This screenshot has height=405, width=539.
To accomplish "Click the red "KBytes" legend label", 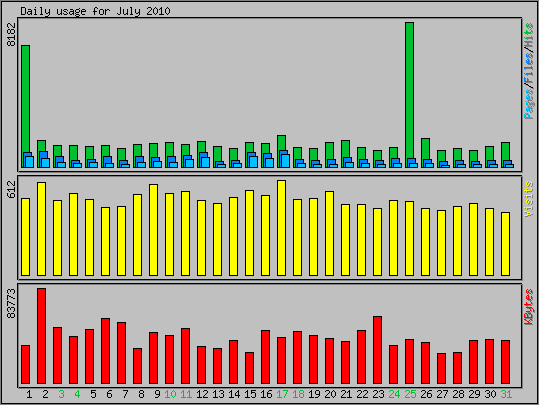I will pos(529,307).
